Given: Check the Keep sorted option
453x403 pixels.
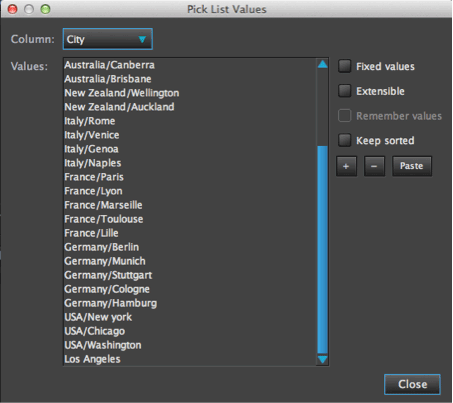Looking at the screenshot, I should coord(345,140).
